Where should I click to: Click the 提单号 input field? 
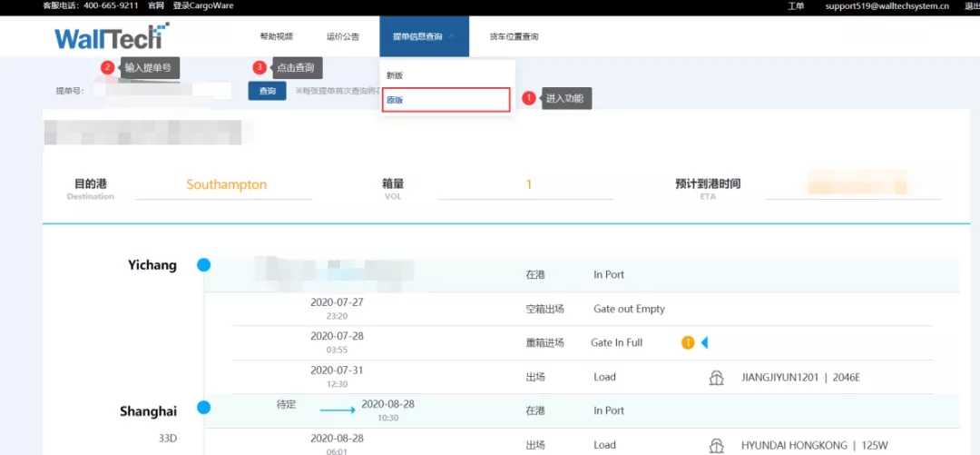pos(162,91)
